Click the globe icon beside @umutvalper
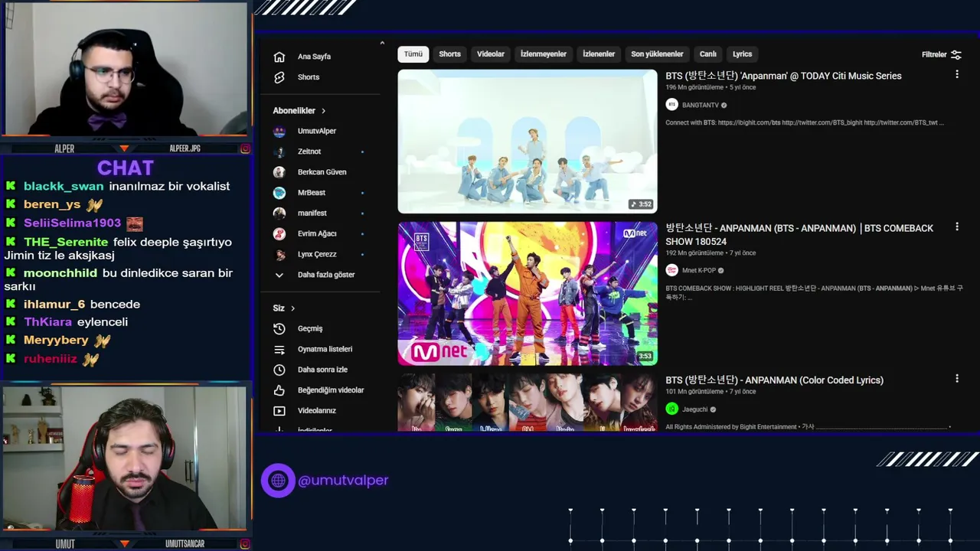 point(278,481)
